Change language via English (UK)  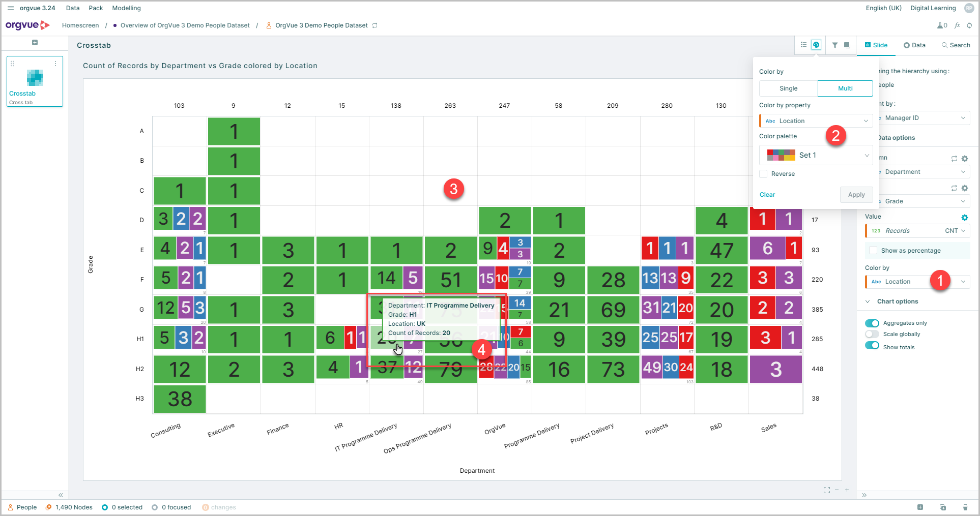pyautogui.click(x=884, y=8)
